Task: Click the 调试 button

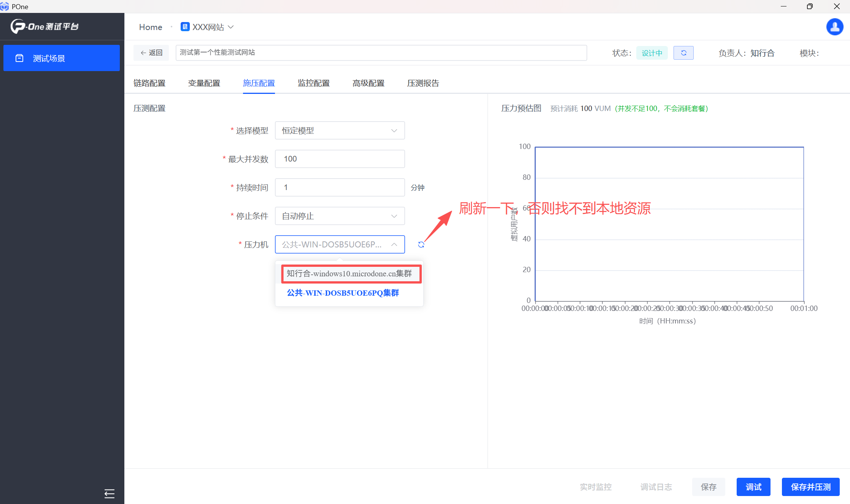Action: click(753, 487)
